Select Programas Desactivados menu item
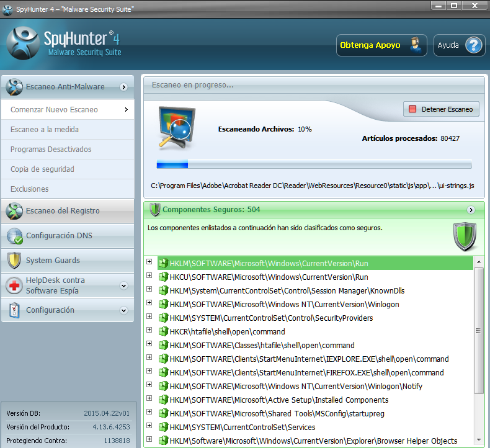The height and width of the screenshot is (448, 490). [51, 150]
